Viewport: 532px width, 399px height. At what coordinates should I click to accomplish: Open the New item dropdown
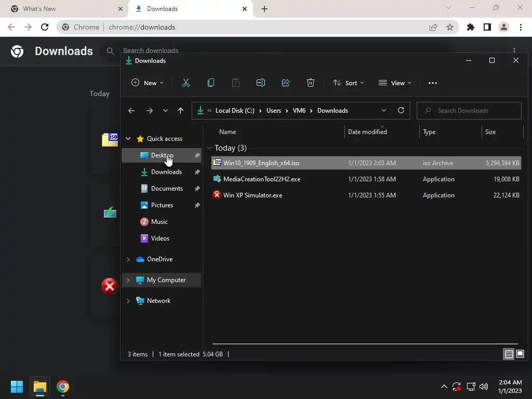pyautogui.click(x=148, y=83)
